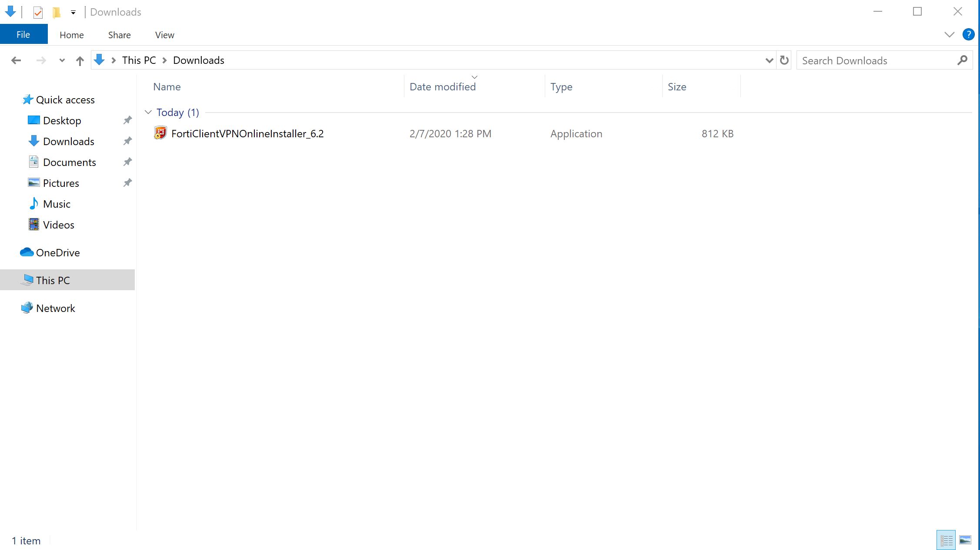
Task: Open the File ribbon tab
Action: (23, 35)
